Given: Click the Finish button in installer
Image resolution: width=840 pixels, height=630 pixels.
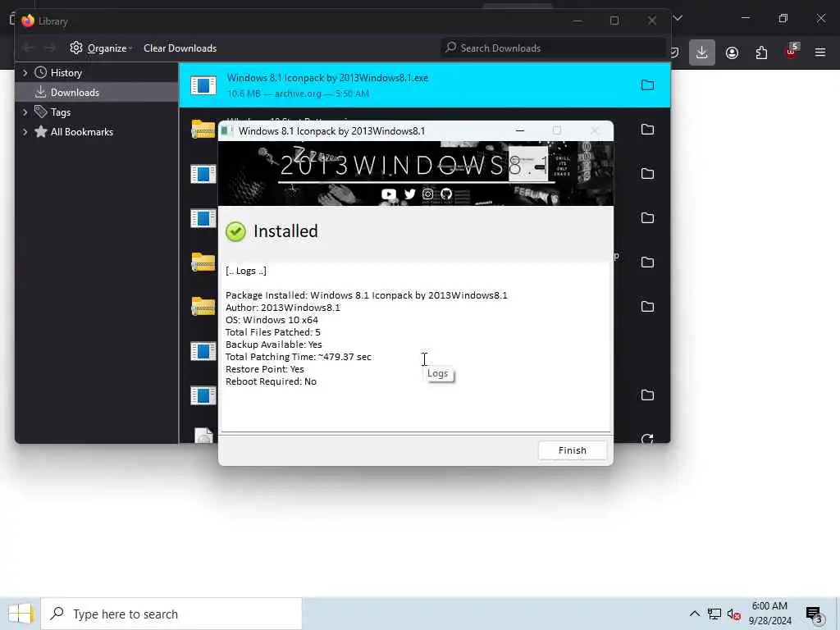Looking at the screenshot, I should 572,450.
